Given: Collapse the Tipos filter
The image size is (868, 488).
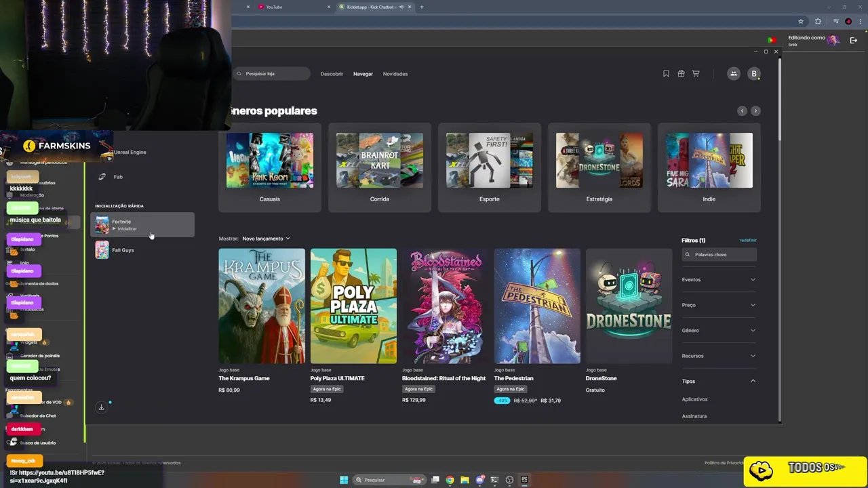Looking at the screenshot, I should point(719,381).
